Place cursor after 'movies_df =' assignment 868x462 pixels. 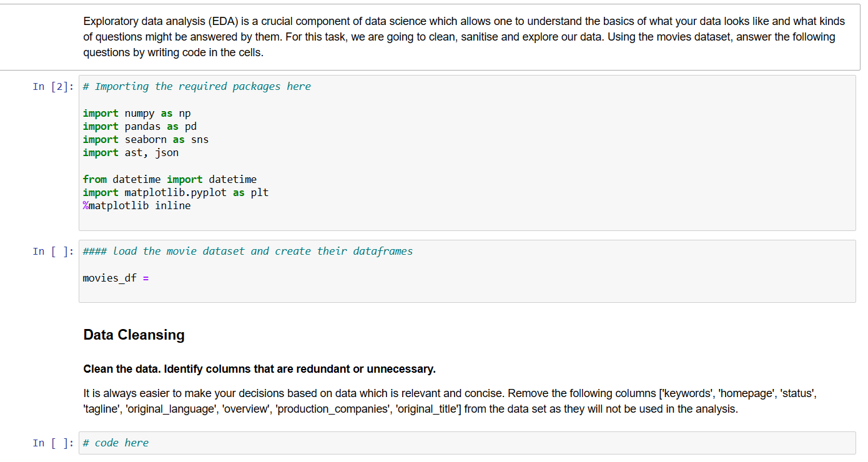(151, 278)
